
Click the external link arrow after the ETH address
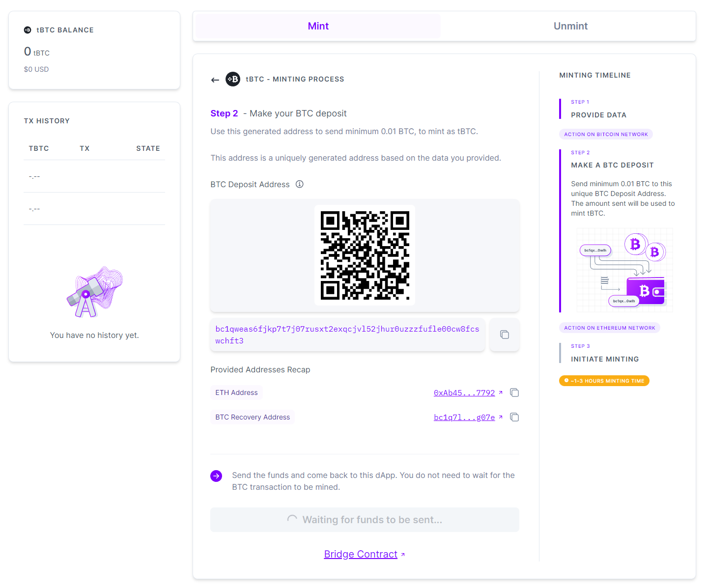(501, 392)
